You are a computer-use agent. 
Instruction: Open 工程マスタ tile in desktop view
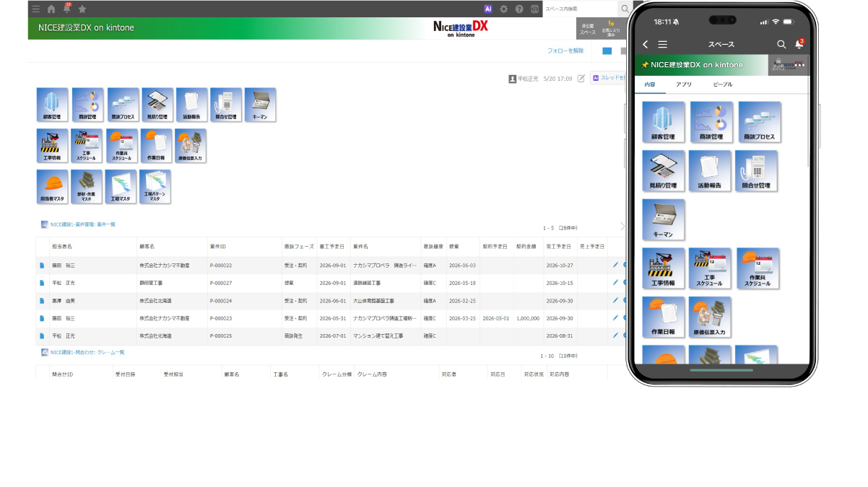121,187
